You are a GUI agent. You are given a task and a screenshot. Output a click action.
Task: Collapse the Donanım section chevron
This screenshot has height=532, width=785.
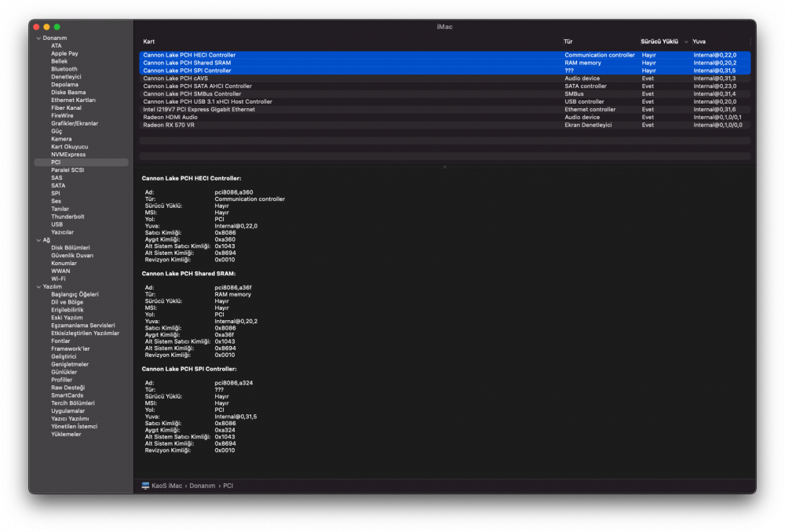(x=38, y=38)
